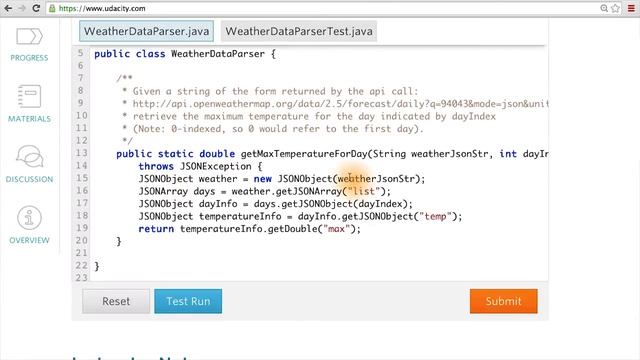
Task: Open the Chrome hamburger menu
Action: pos(631,8)
